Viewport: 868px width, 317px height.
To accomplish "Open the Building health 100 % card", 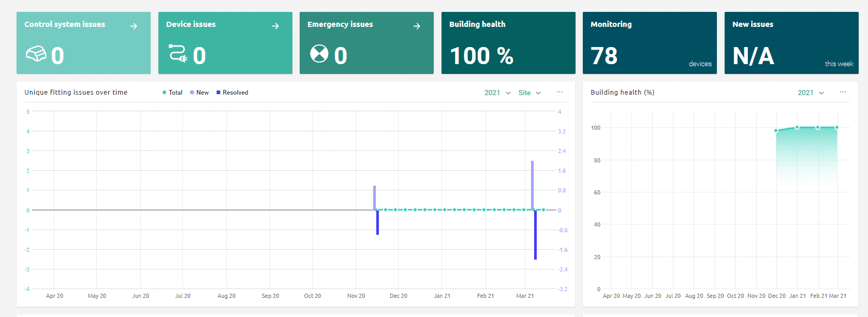I will (x=508, y=43).
